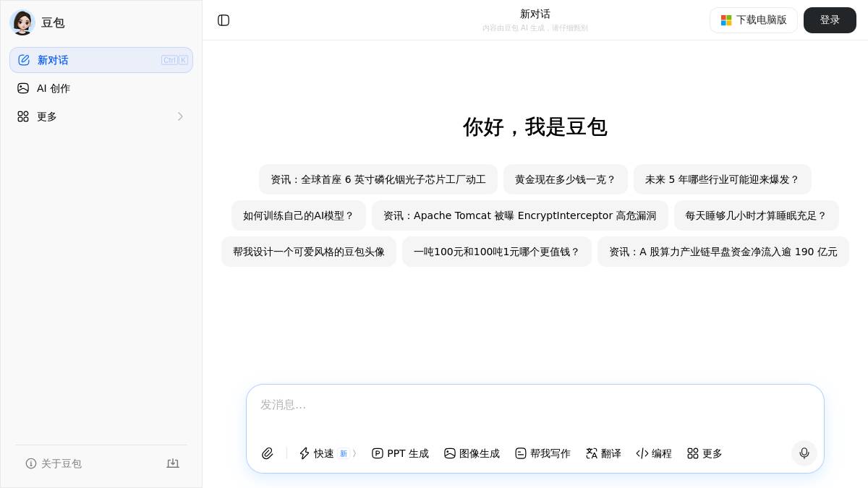Select suggestion about 磷化铟光子芯片工厂动工
This screenshot has width=868, height=488.
378,179
